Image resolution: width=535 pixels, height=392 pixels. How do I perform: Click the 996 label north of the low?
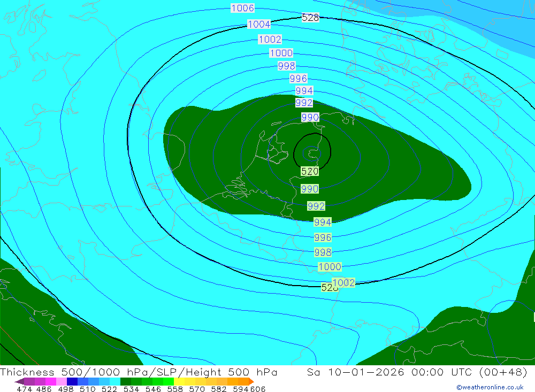298,79
